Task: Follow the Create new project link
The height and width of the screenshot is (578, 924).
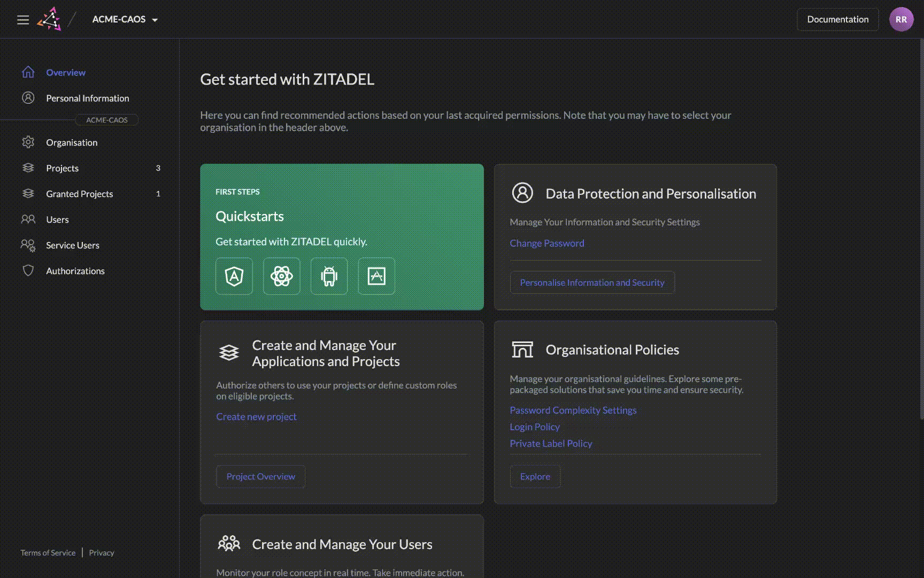Action: tap(256, 416)
